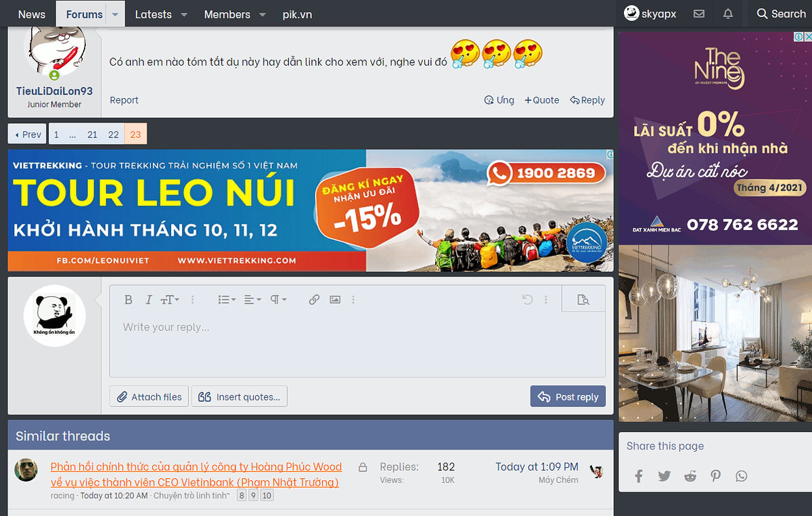Open editor's extra options beside undo
Image resolution: width=812 pixels, height=516 pixels.
(x=546, y=300)
